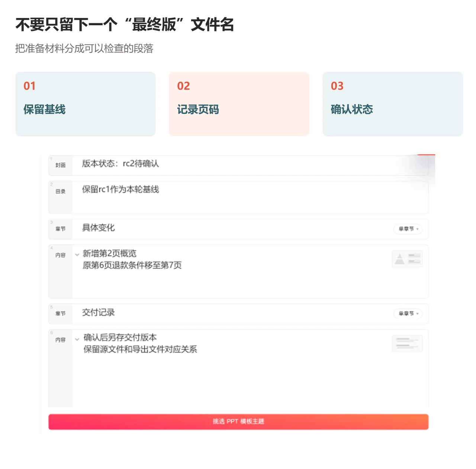Click the 封面 row label
Image resolution: width=476 pixels, height=469 pixels.
click(61, 165)
